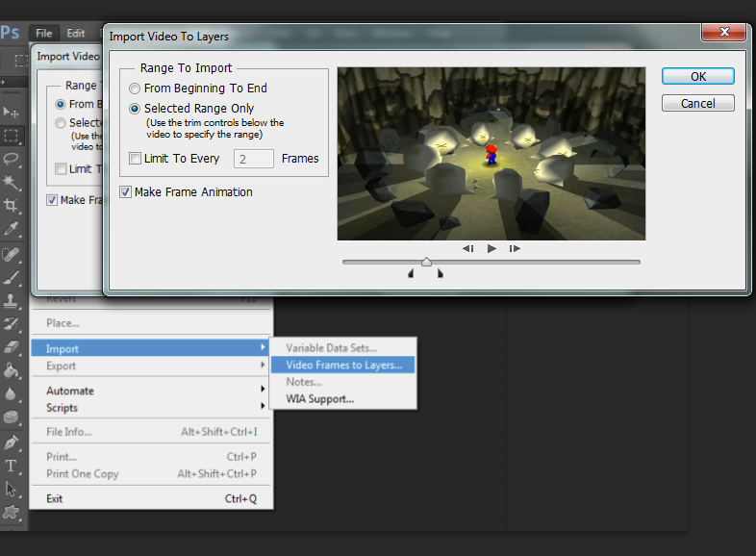Close the Import Video To Layers dialog
Screen dimensions: 756x556
coord(723,33)
